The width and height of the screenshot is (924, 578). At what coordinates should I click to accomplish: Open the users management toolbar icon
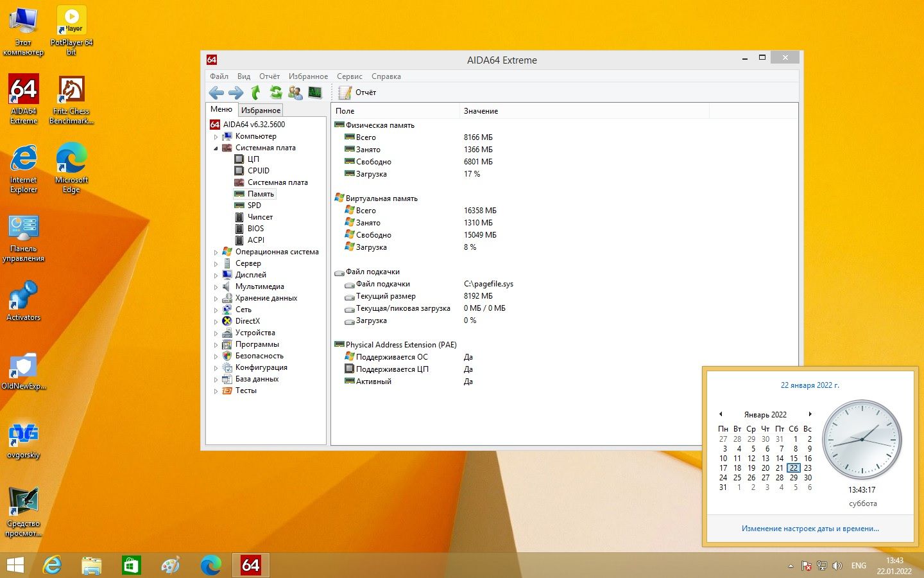click(x=295, y=92)
